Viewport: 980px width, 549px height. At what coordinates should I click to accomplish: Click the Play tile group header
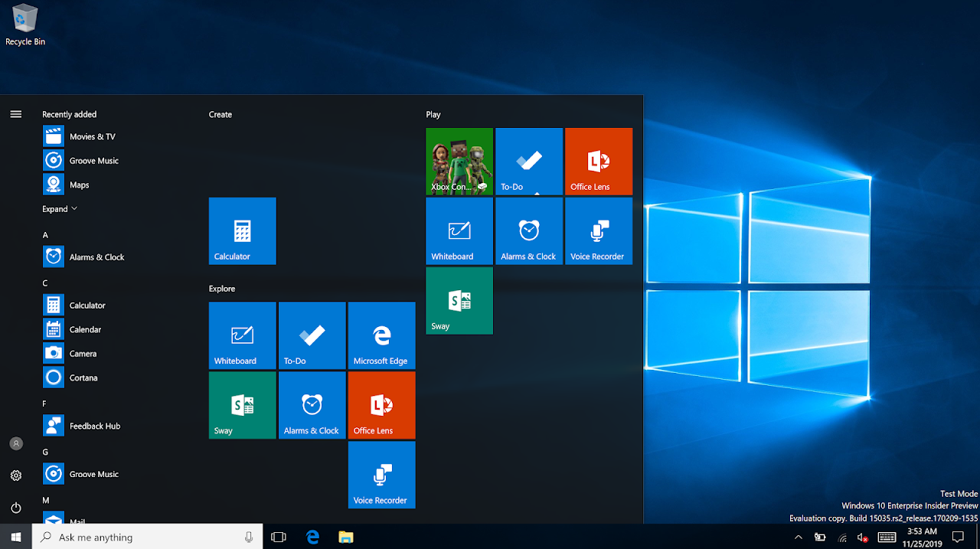pos(433,114)
